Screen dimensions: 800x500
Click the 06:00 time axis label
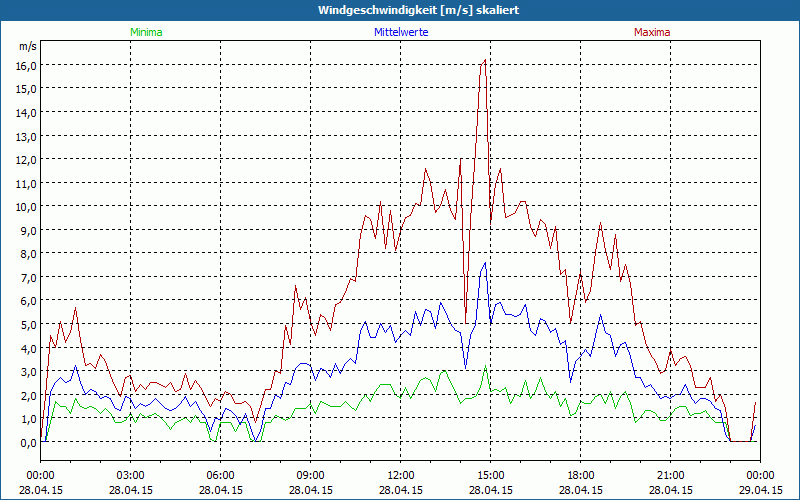[221, 475]
